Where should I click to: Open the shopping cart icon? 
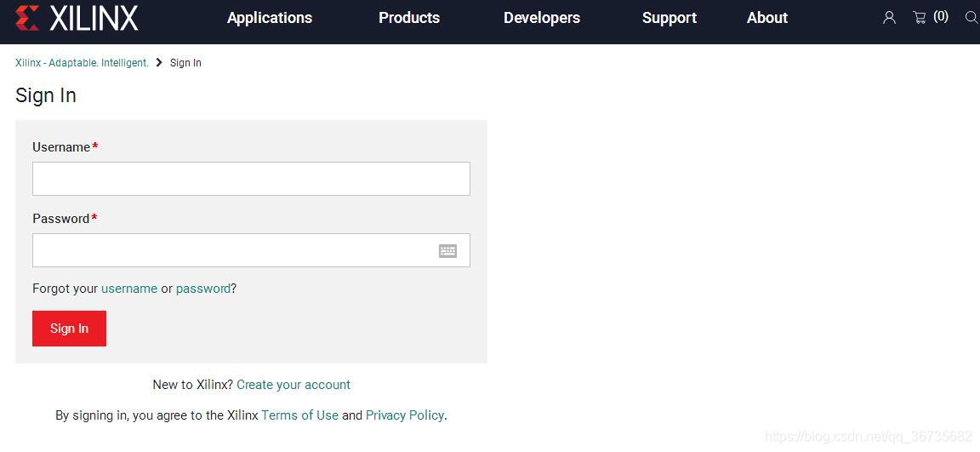point(920,18)
